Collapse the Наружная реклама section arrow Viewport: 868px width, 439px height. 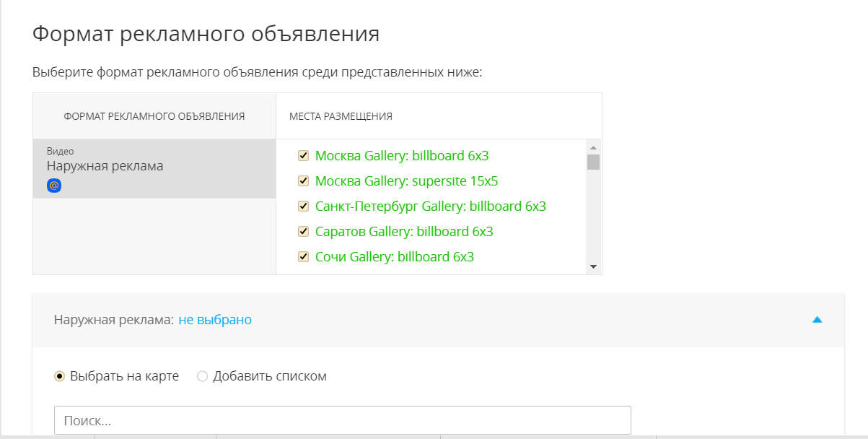[817, 319]
